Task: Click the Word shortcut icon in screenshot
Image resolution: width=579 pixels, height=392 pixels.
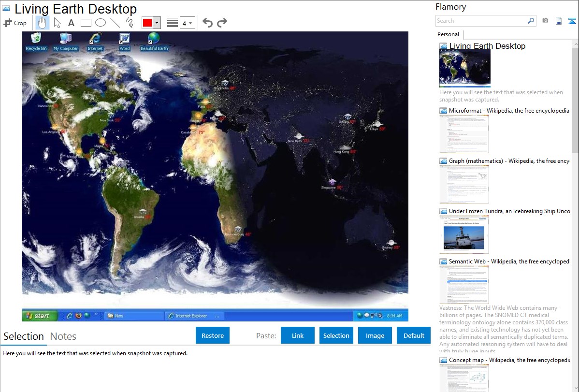Action: (x=124, y=42)
